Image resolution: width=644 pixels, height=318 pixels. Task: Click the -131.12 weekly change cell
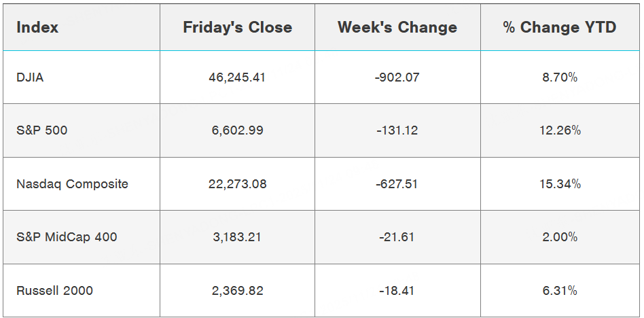(x=397, y=130)
